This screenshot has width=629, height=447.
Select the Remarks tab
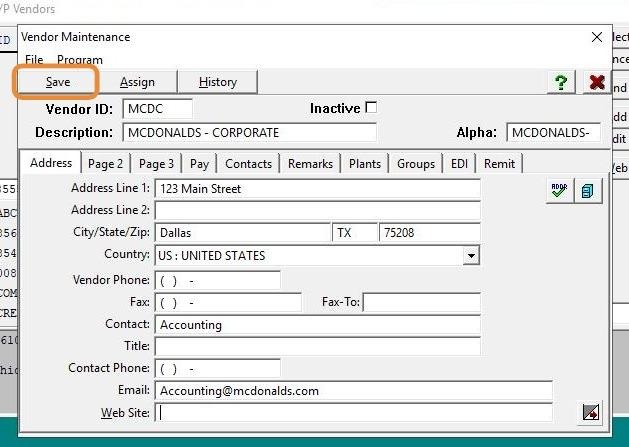pos(310,164)
